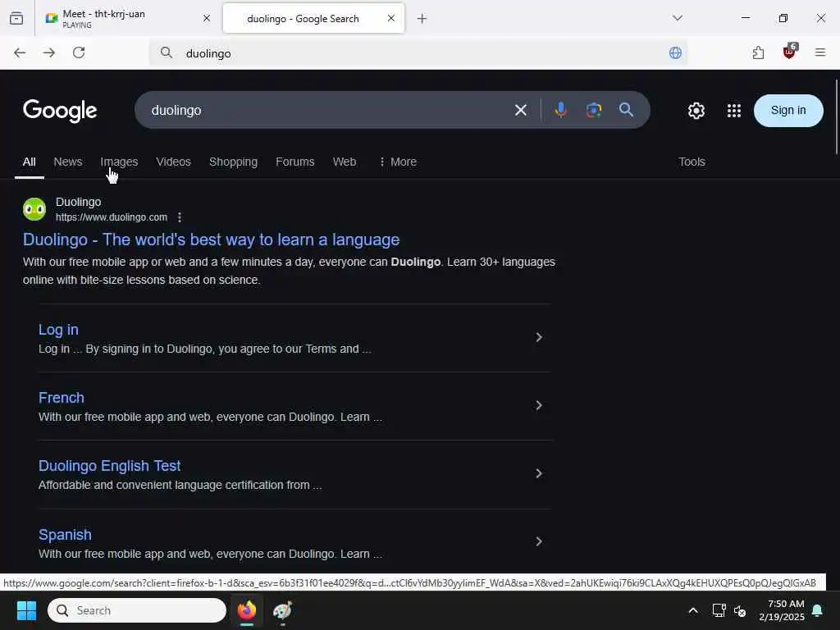The width and height of the screenshot is (840, 630).
Task: Expand the Spanish sitelink chevron
Action: (x=539, y=541)
